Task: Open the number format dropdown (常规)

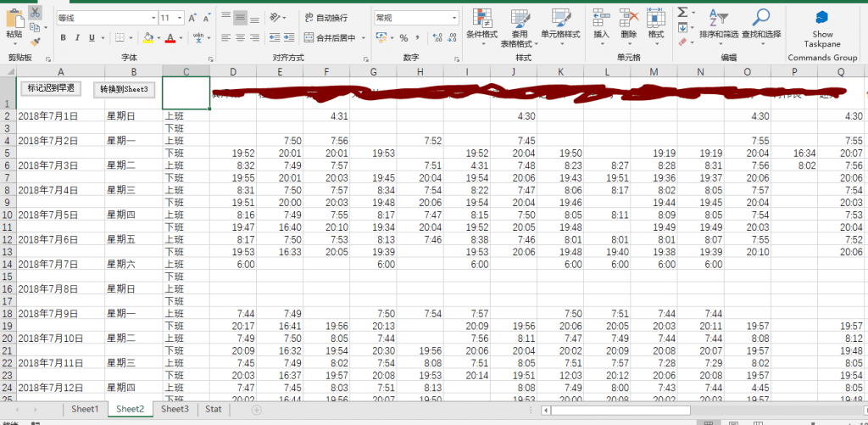Action: (454, 17)
